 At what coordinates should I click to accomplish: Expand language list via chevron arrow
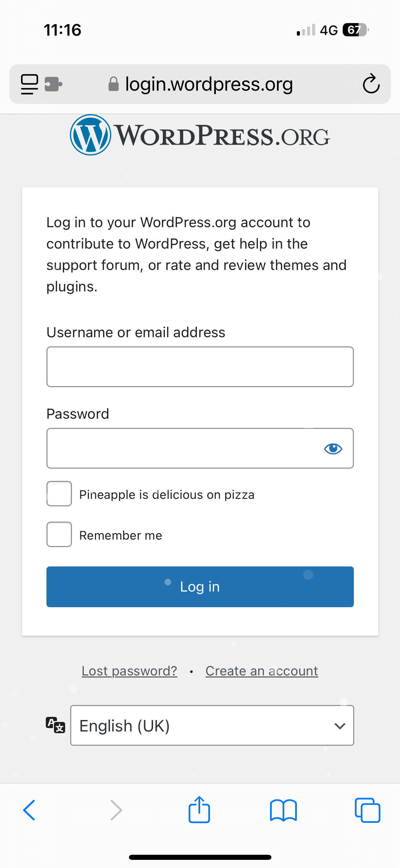click(x=340, y=726)
